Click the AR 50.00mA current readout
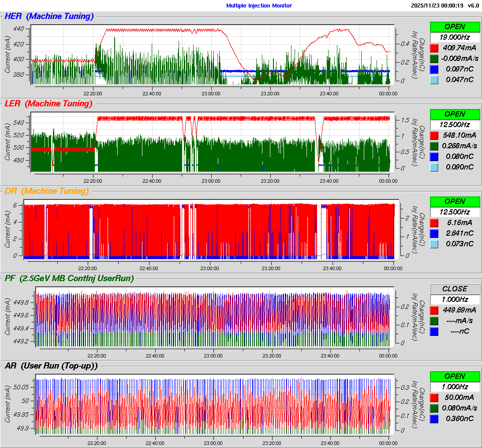The width and height of the screenshot is (482, 448). click(x=459, y=397)
